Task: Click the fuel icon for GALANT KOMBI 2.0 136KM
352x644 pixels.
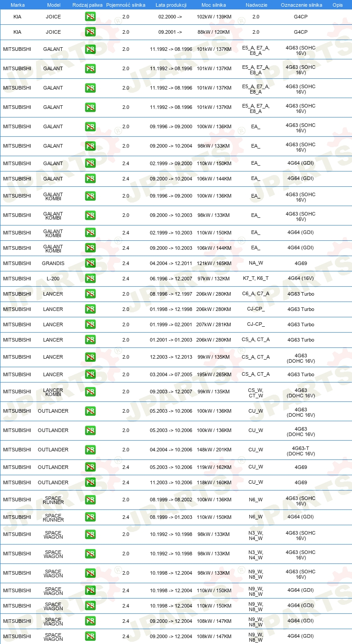Action: (x=90, y=196)
